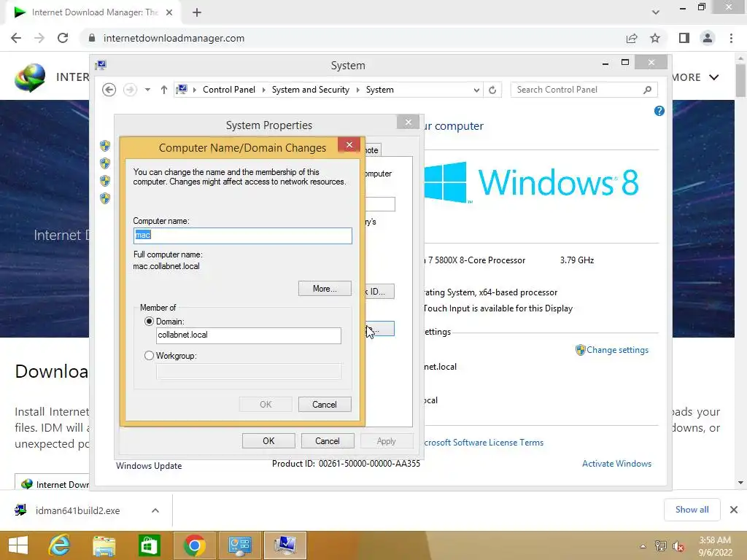747x560 pixels.
Task: Open Control Panel taskbar icon
Action: 239,545
